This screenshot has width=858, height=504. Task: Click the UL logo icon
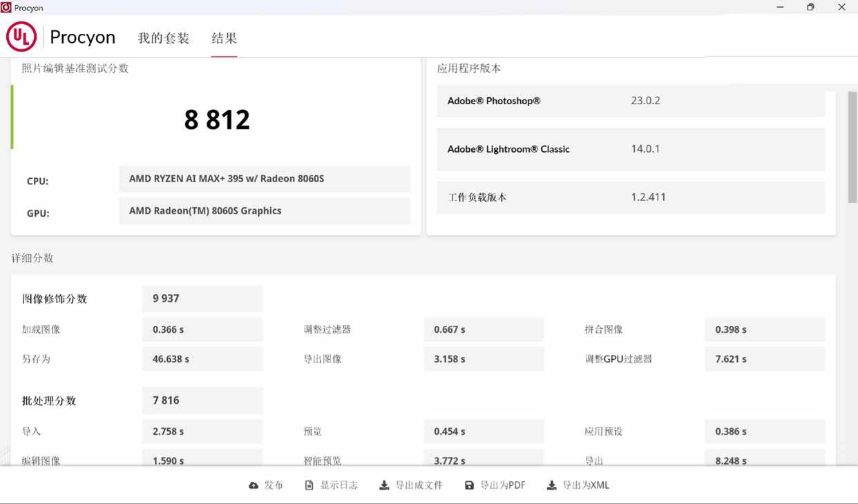click(21, 37)
